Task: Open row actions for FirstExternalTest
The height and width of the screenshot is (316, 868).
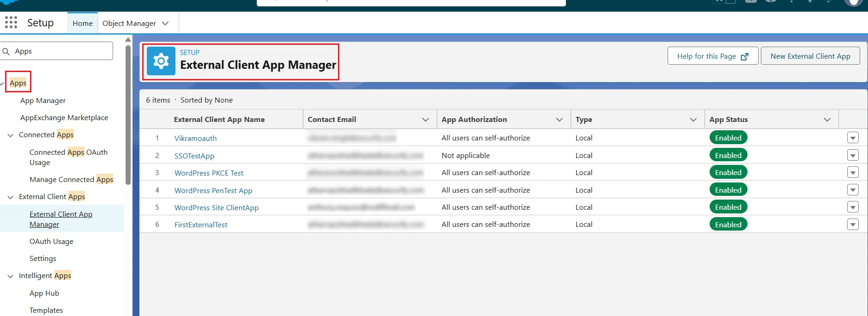Action: (x=853, y=225)
